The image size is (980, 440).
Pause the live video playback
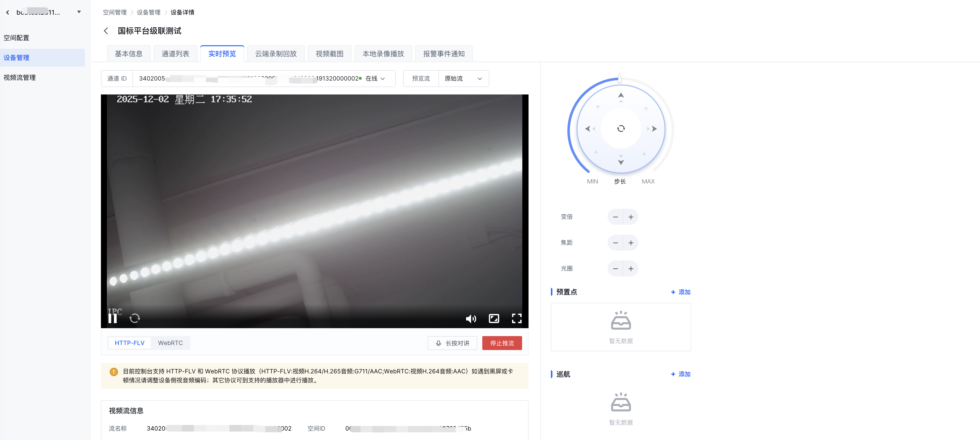(x=112, y=318)
